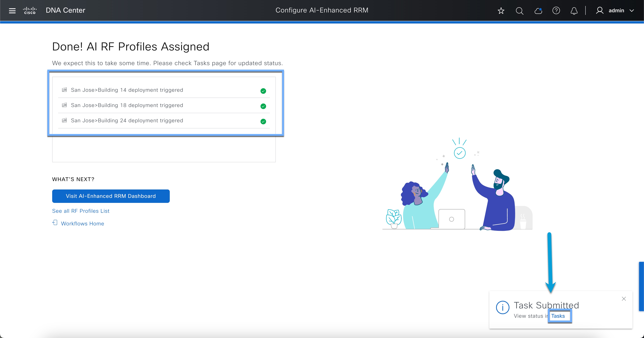Image resolution: width=644 pixels, height=338 pixels.
Task: Open the hamburger navigation menu
Action: 12,10
